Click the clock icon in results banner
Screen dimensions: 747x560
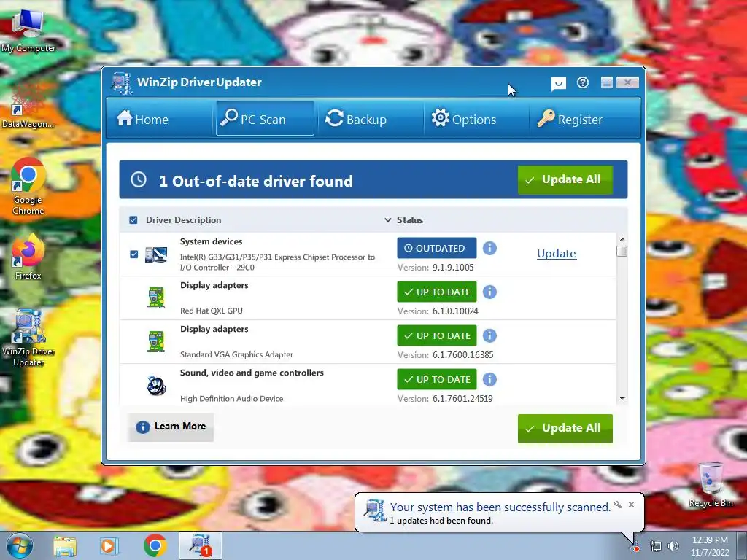[x=139, y=179]
